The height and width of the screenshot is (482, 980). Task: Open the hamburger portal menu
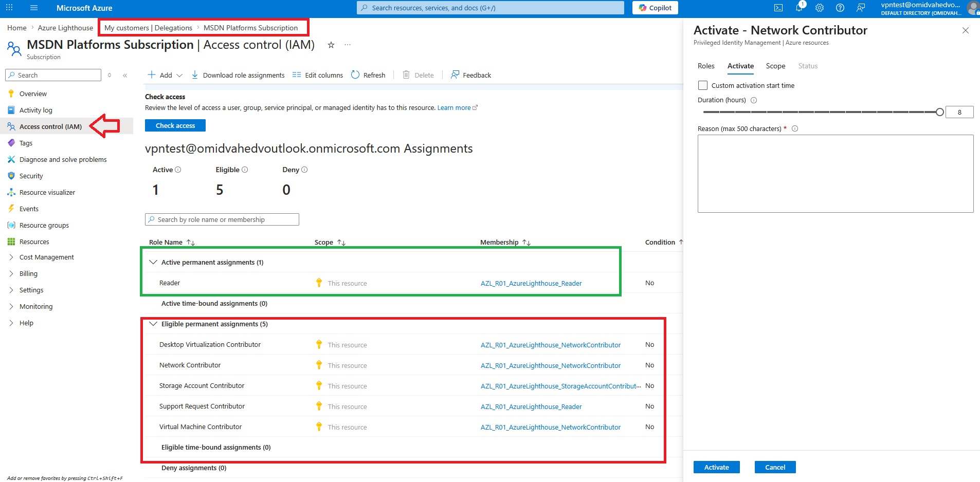click(x=34, y=8)
